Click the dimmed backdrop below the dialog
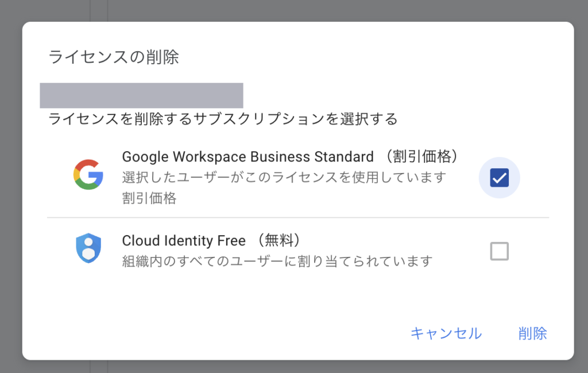Image resolution: width=588 pixels, height=373 pixels. coord(294,367)
